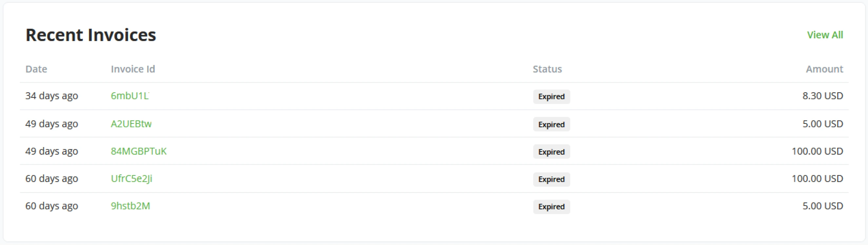Click the Status column header
Image resolution: width=868 pixels, height=245 pixels.
[547, 69]
